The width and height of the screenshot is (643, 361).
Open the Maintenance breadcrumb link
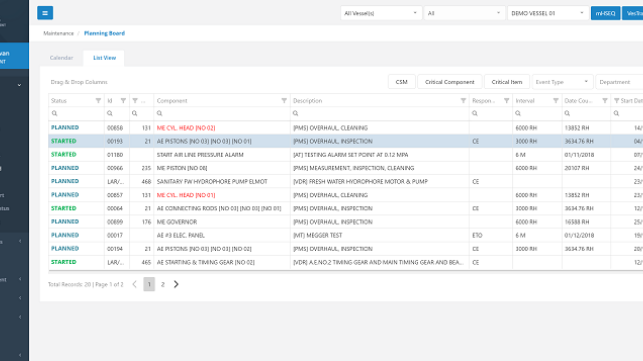(x=59, y=33)
